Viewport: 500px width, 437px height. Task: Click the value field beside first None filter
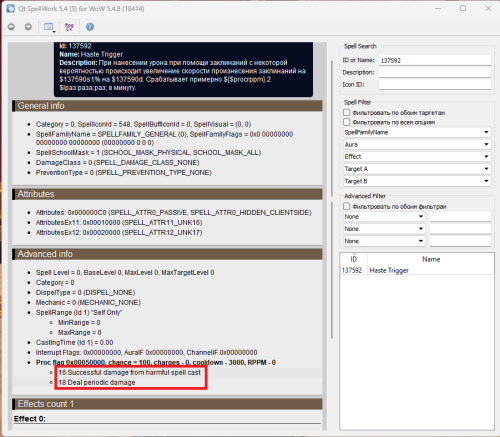[460, 217]
